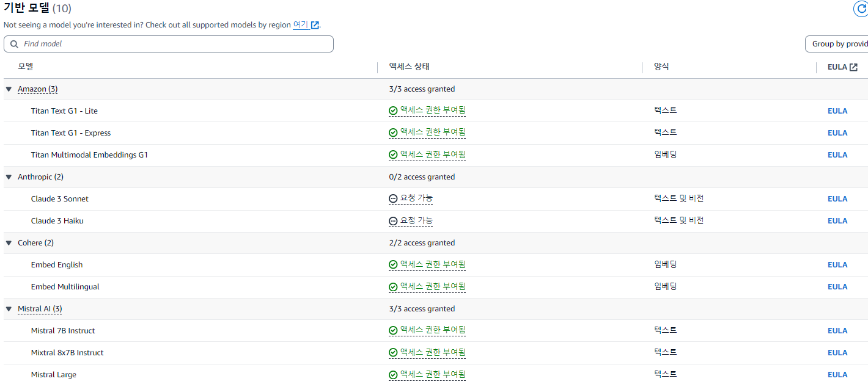Click the green check icon for Mixtral 8x7B Instruct
This screenshot has width=868, height=384.
(393, 353)
